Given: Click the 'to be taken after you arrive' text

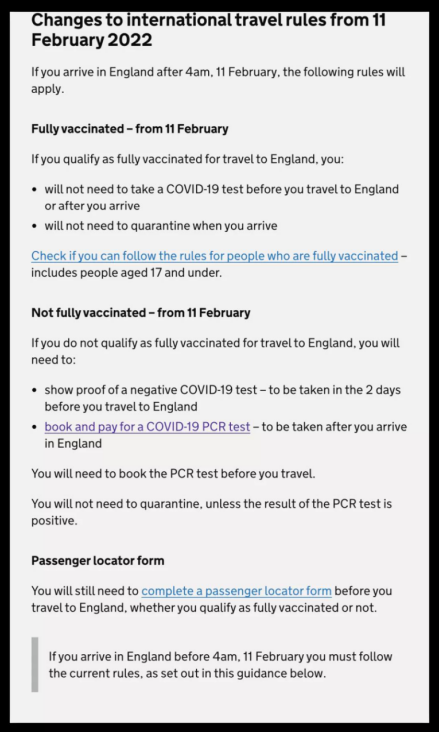Looking at the screenshot, I should pos(225,435).
